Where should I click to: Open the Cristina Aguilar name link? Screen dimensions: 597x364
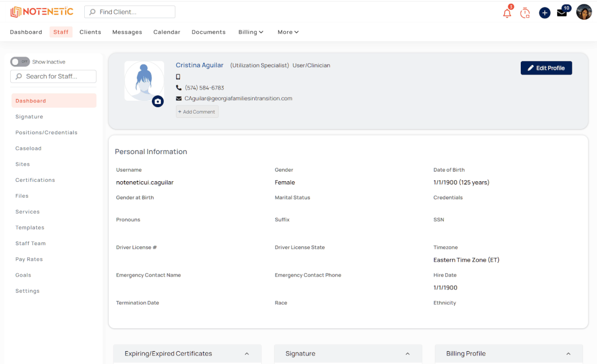[x=199, y=65]
